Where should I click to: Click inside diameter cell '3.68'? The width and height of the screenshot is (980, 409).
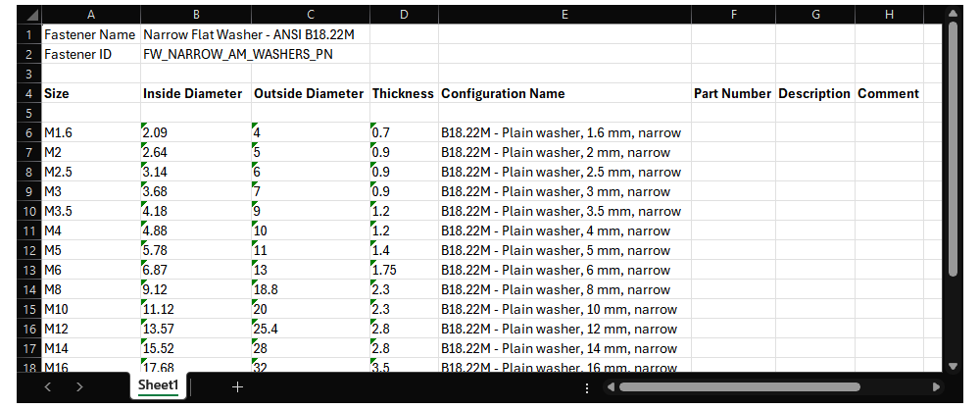[196, 191]
